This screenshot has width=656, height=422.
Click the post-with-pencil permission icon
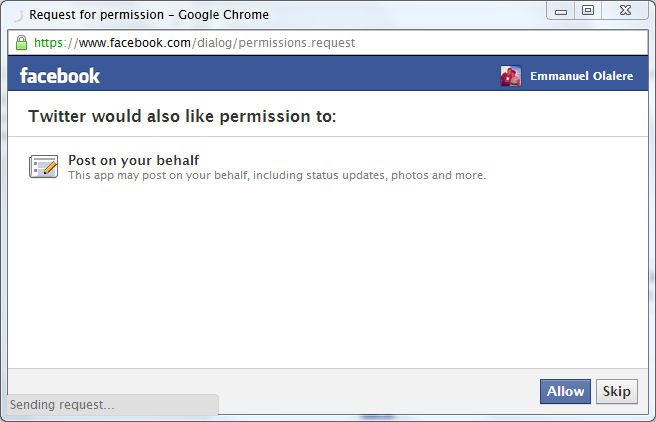[44, 166]
